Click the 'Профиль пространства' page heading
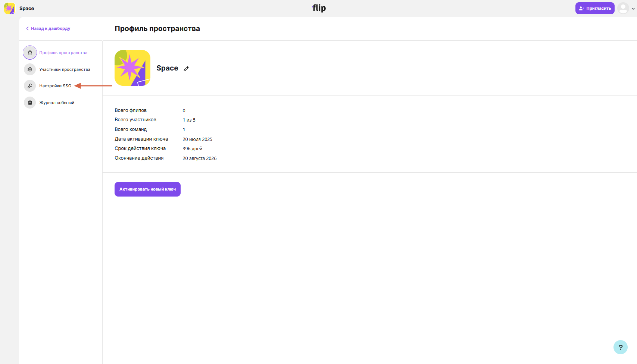 click(x=157, y=29)
